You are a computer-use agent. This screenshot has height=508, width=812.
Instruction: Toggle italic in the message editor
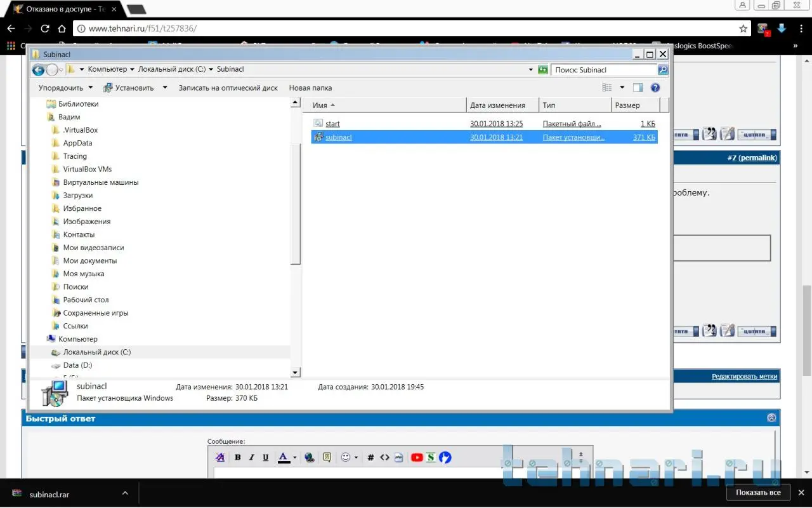click(252, 457)
